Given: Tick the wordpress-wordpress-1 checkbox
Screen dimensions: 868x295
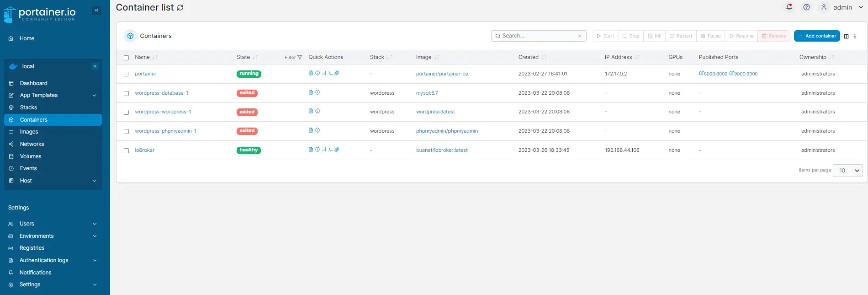Looking at the screenshot, I should [x=127, y=112].
